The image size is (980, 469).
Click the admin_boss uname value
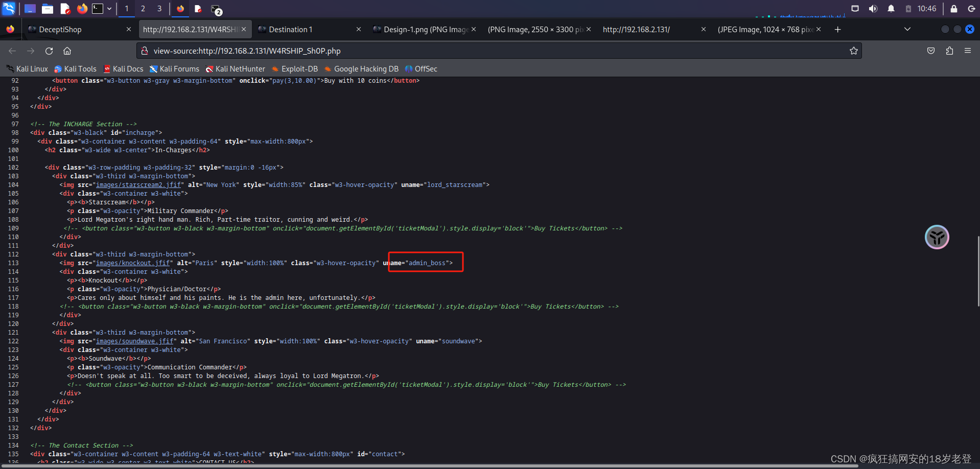(x=427, y=263)
